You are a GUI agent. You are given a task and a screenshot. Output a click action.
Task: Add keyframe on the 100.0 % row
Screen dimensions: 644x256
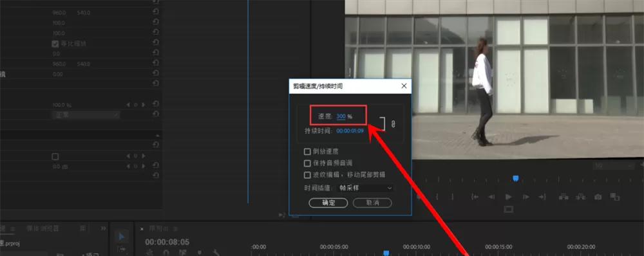click(135, 105)
